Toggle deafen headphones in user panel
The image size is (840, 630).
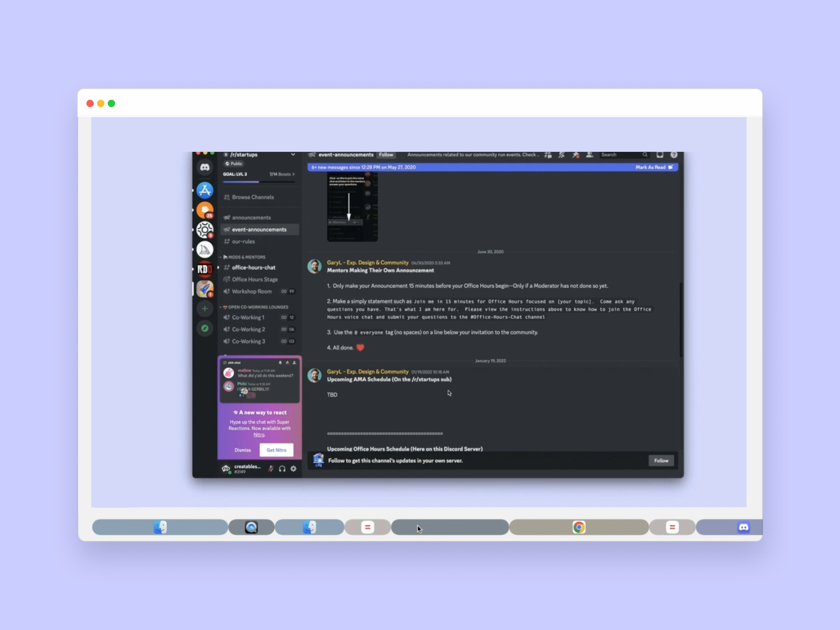tap(282, 469)
